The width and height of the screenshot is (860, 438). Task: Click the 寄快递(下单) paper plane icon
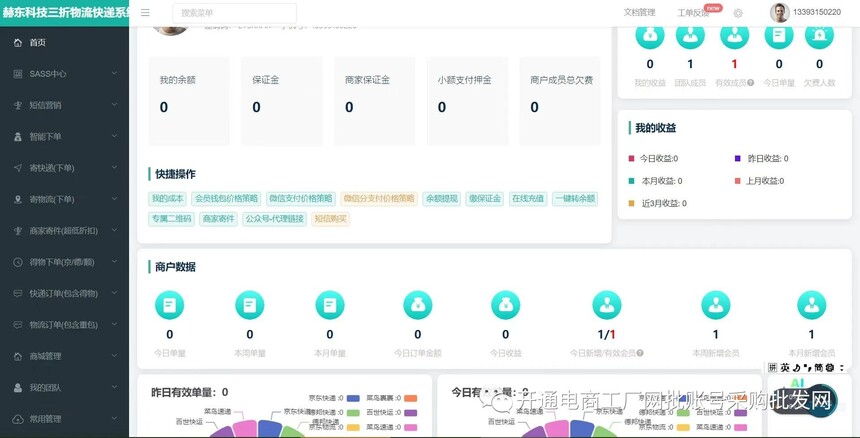(18, 168)
